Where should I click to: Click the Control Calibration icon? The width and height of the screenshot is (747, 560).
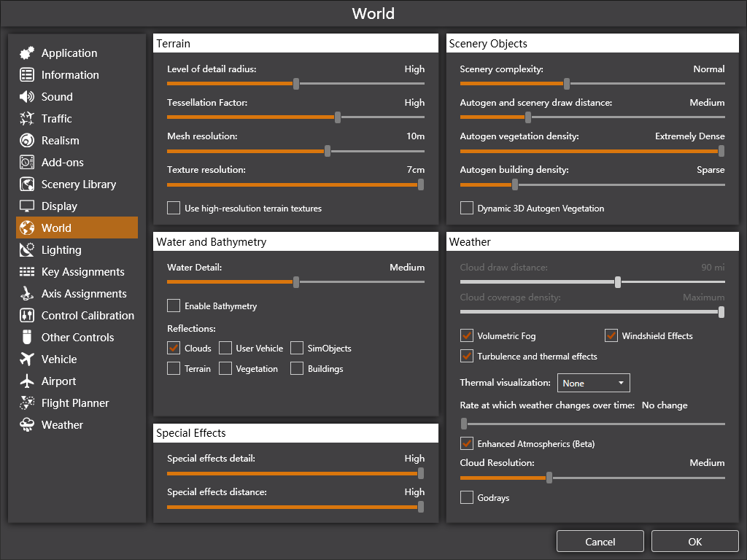(x=27, y=316)
